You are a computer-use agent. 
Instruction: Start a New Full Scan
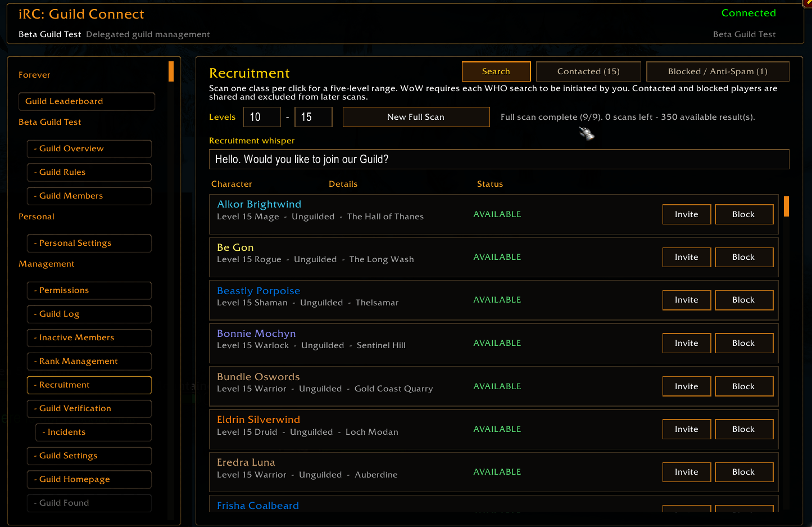[416, 117]
